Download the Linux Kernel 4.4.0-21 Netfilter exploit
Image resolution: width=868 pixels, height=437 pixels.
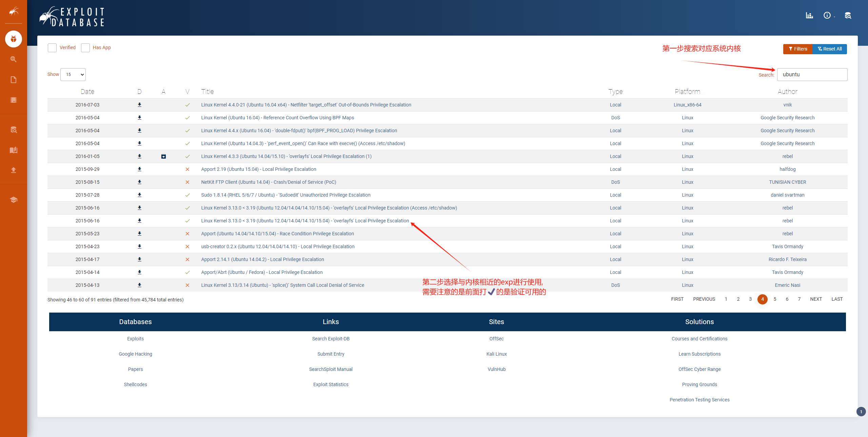tap(139, 105)
